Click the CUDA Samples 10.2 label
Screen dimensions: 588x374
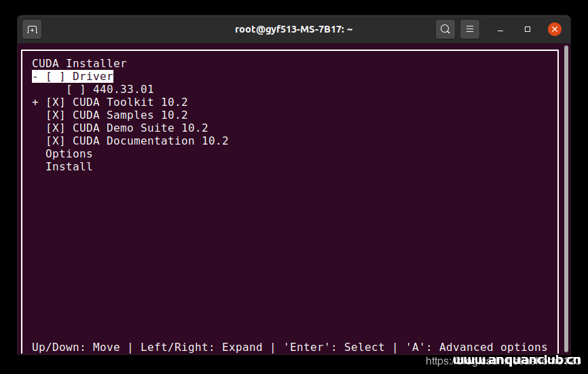130,115
